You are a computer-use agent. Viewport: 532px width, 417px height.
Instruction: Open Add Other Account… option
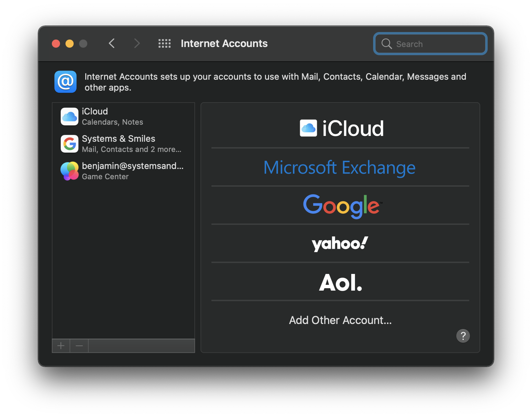[340, 320]
